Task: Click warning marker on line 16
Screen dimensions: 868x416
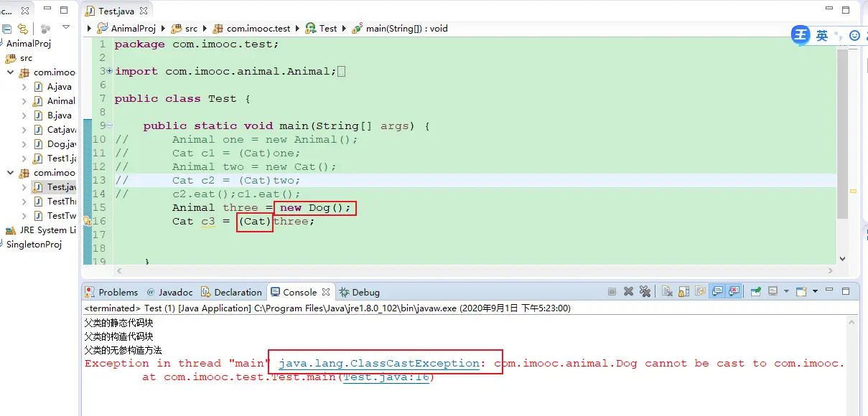Action: tap(88, 221)
